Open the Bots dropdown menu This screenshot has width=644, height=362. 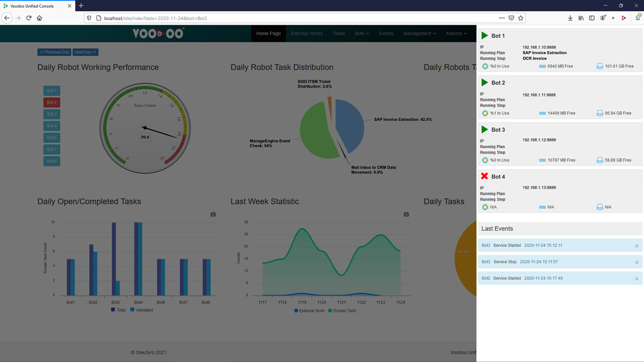pos(362,33)
